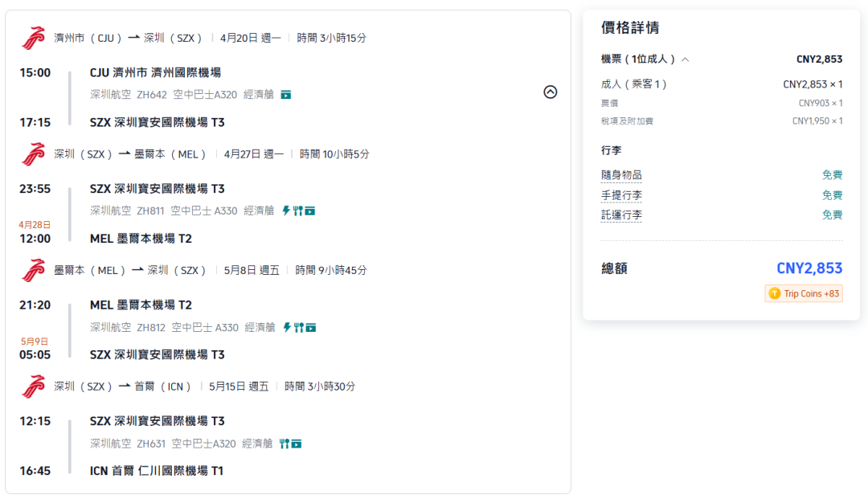This screenshot has height=499, width=868.
Task: Click the Trip Coins +83 badge
Action: 803,293
